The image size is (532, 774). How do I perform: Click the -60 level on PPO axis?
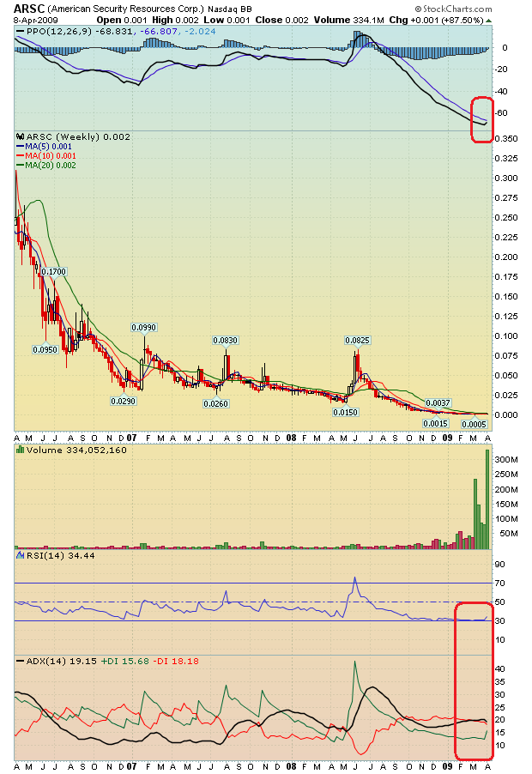pos(501,113)
